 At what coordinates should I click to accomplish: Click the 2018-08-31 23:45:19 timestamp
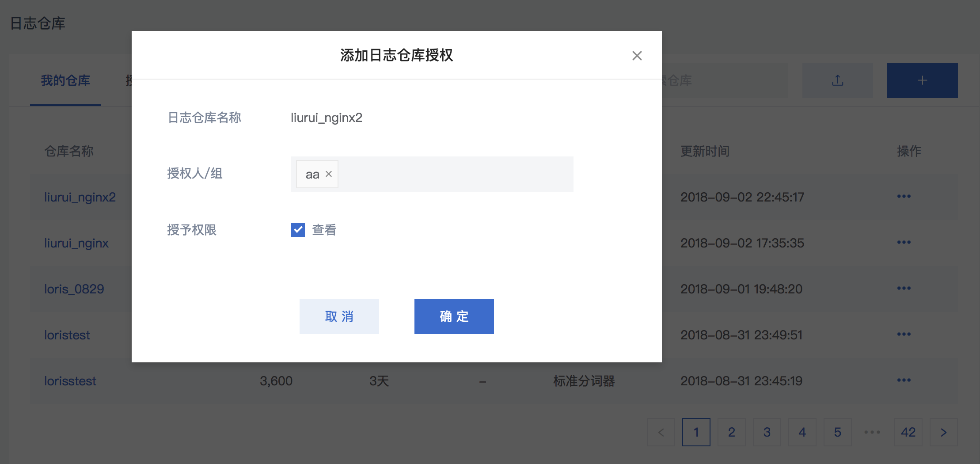coord(741,381)
